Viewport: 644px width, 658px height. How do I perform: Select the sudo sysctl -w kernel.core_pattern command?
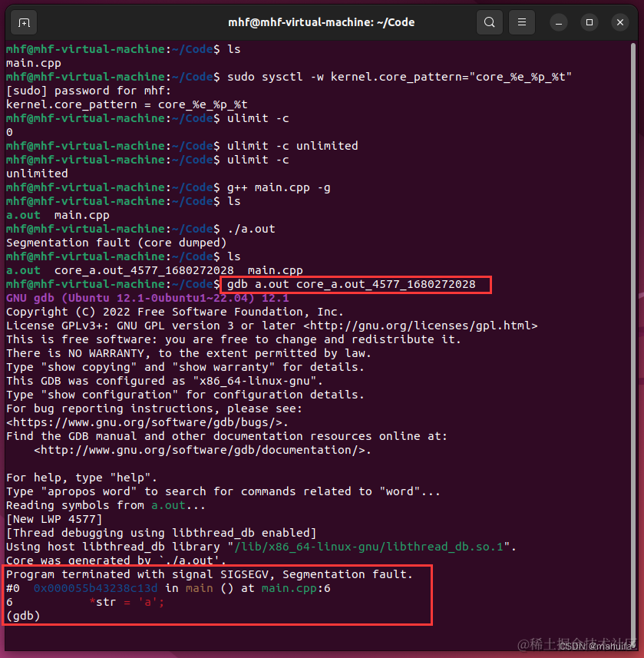tap(399, 78)
